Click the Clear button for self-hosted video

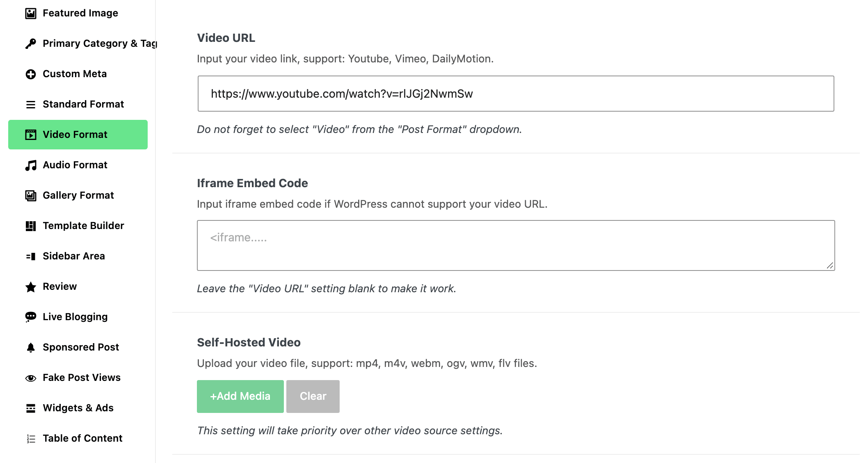[313, 397]
